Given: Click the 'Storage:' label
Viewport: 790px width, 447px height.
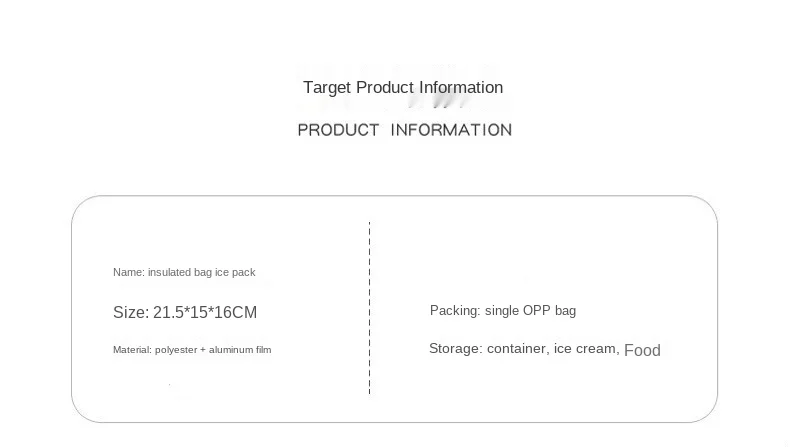Looking at the screenshot, I should [x=455, y=349].
